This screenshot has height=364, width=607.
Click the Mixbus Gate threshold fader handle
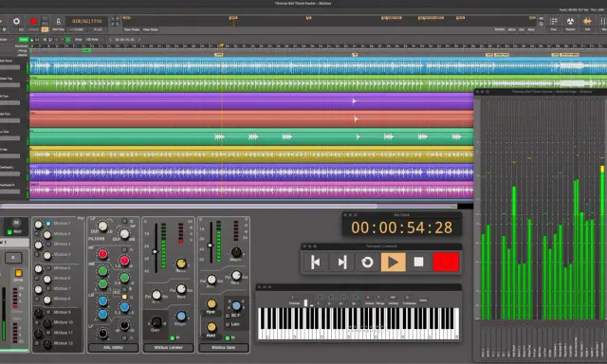211,246
